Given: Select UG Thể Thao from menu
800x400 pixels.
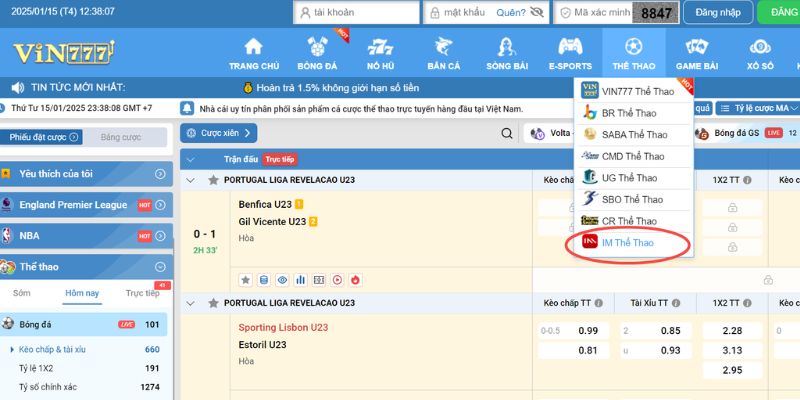Looking at the screenshot, I should pos(634,178).
